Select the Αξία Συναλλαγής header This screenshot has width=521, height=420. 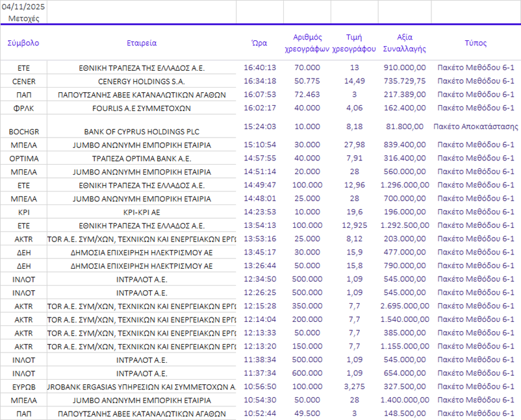tap(404, 43)
